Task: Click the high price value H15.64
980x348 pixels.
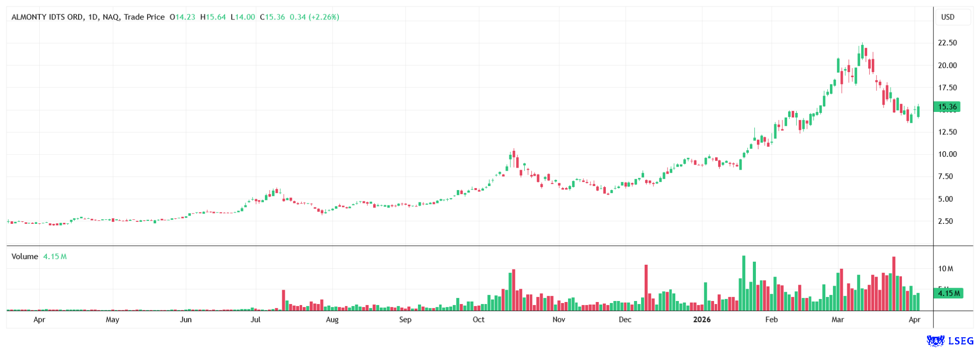Action: pyautogui.click(x=213, y=17)
